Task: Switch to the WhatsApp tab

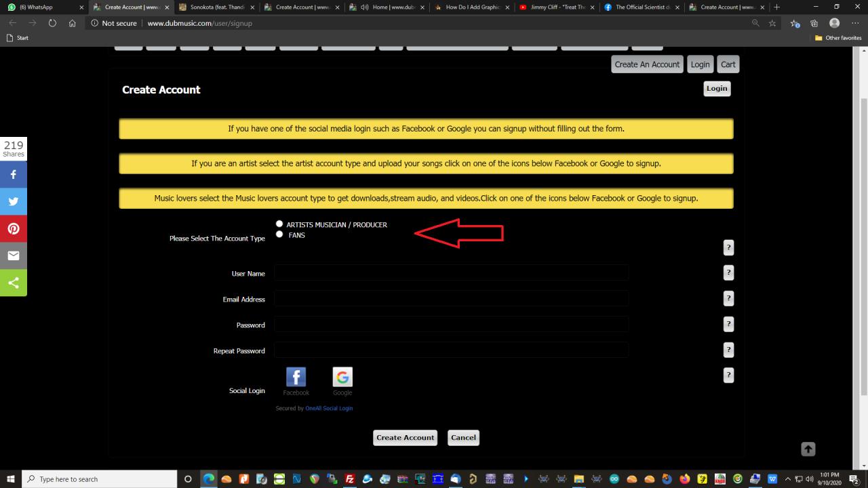Action: (x=44, y=7)
